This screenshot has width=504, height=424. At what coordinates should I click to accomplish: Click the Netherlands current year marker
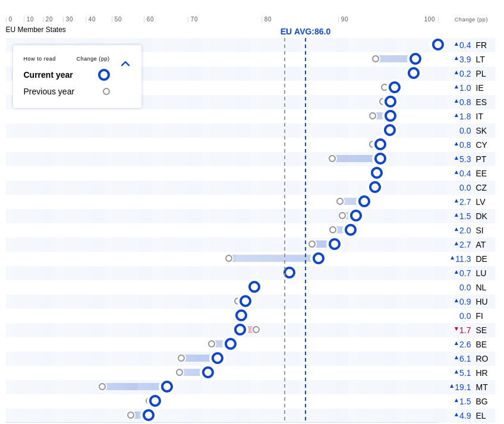254,287
